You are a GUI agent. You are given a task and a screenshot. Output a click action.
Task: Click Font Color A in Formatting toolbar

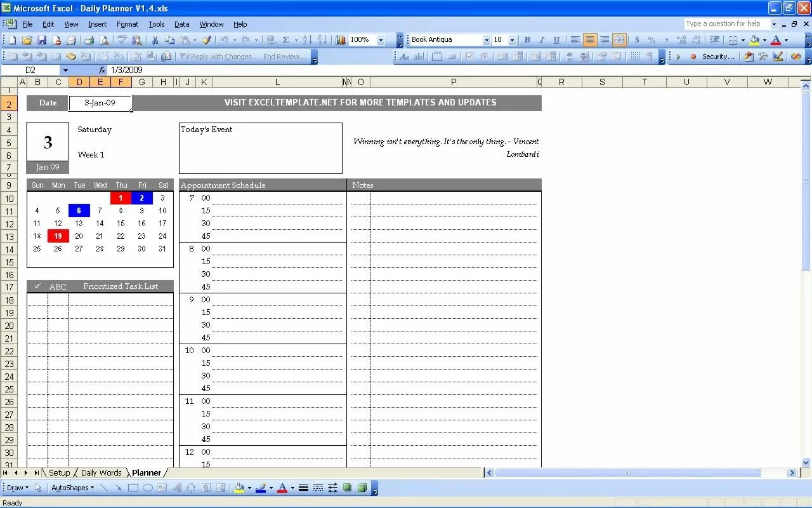click(x=776, y=40)
